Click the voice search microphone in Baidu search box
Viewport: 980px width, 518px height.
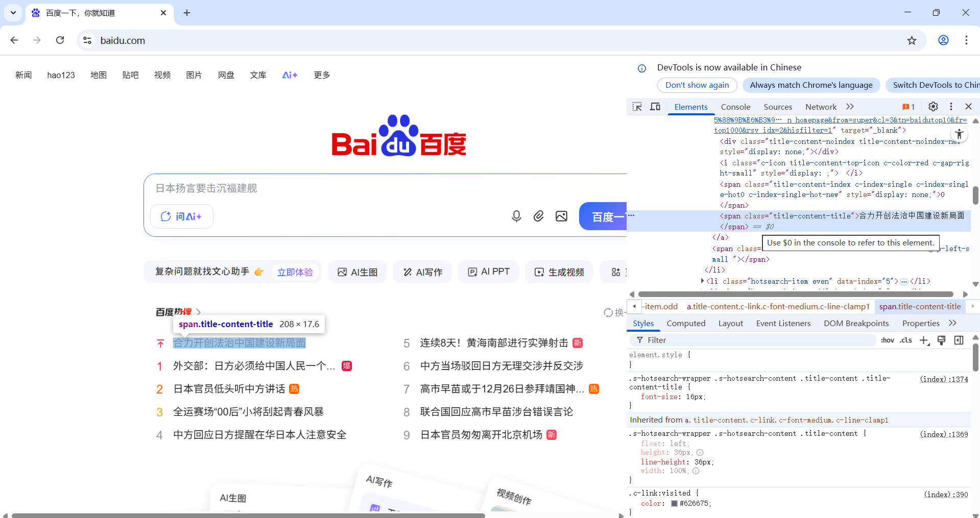click(x=516, y=216)
